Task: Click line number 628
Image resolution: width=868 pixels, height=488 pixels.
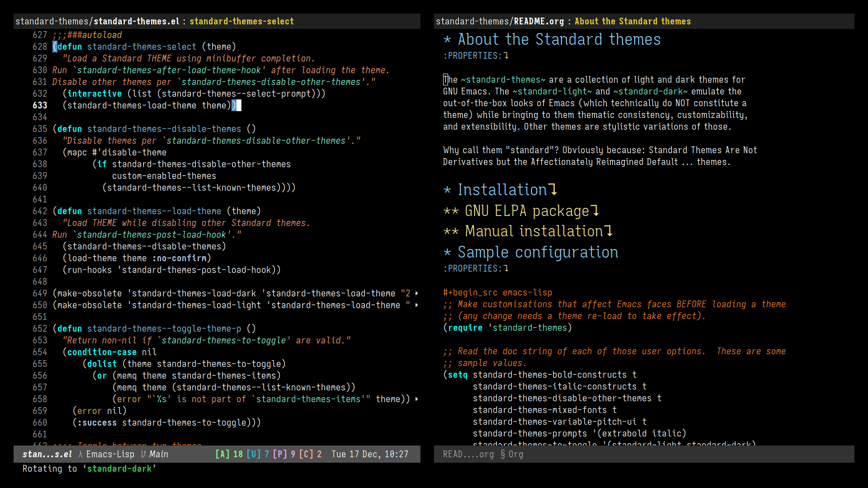Action: 40,47
